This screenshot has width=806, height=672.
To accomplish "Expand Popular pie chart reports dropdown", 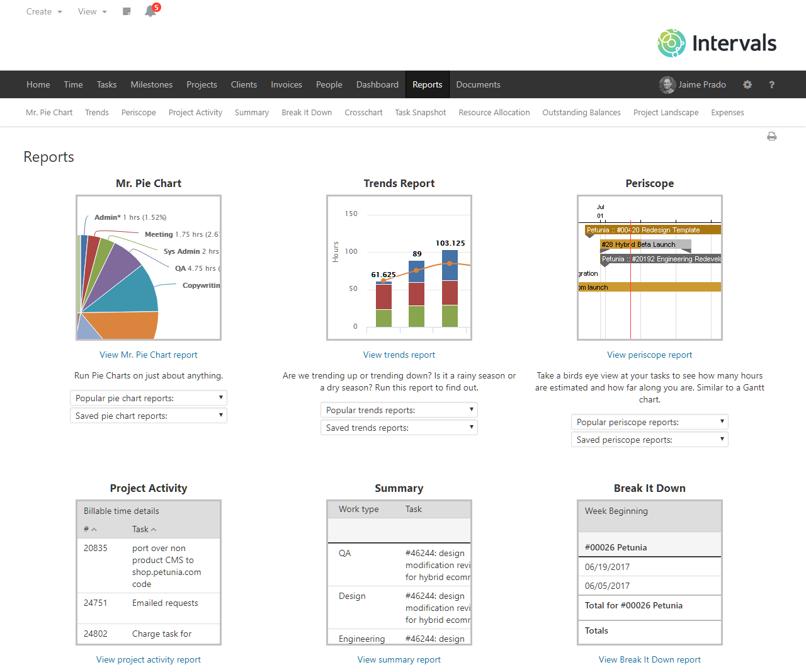I will pyautogui.click(x=149, y=398).
